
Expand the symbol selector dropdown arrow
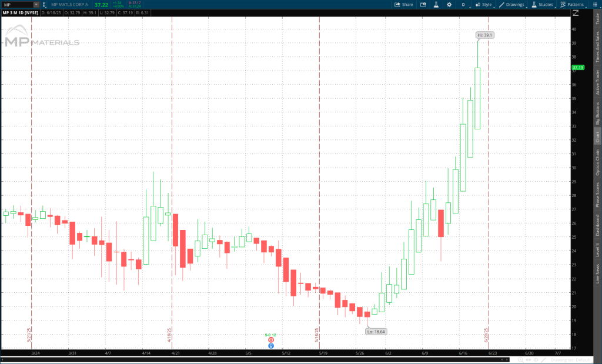click(36, 5)
